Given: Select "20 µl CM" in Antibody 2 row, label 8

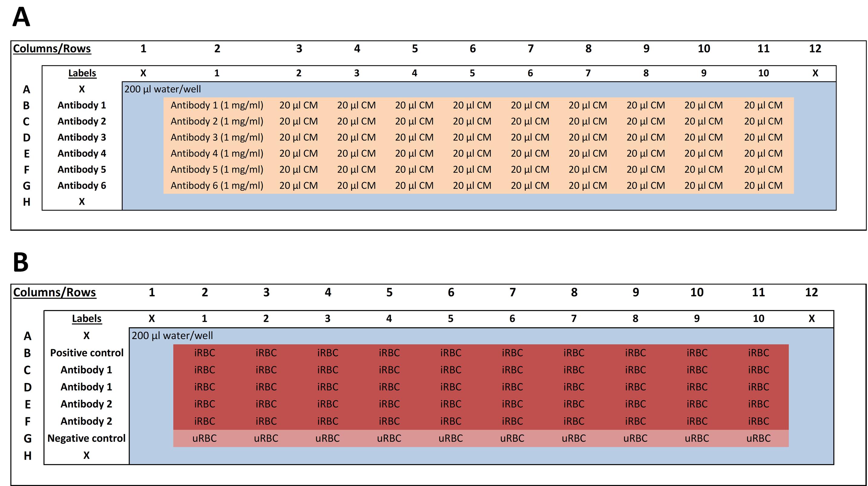Looking at the screenshot, I should pos(646,121).
